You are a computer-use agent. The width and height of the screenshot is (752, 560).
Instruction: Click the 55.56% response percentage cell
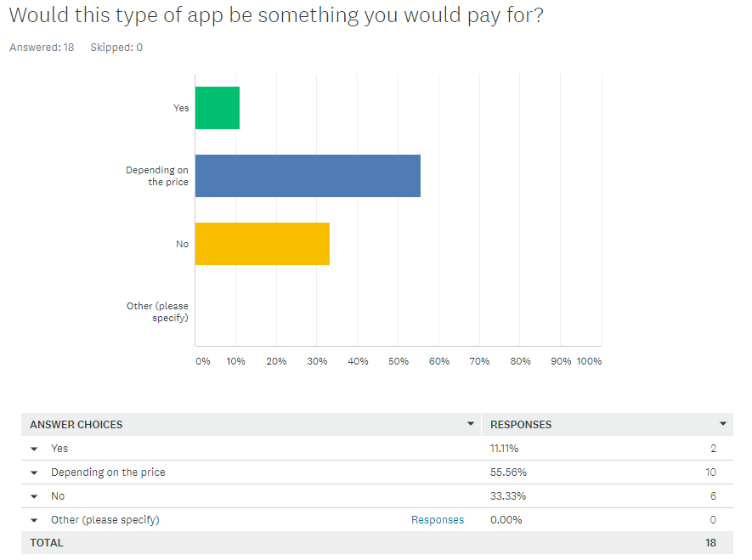point(506,472)
